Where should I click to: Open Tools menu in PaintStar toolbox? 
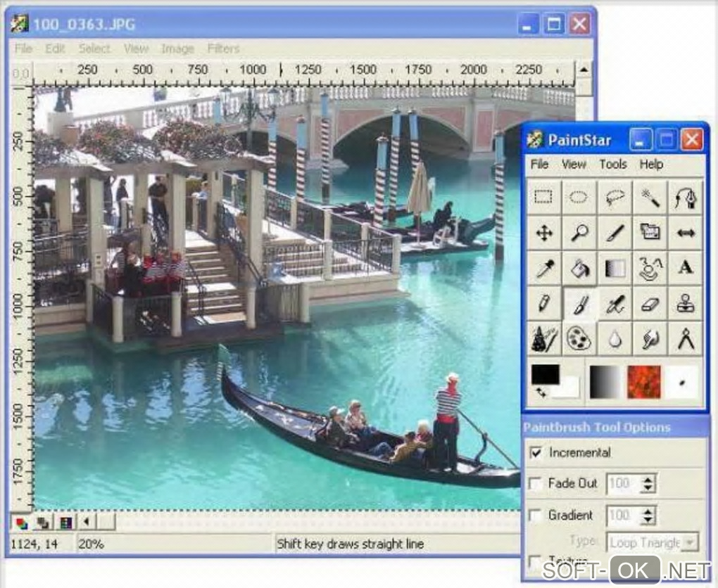pos(612,164)
